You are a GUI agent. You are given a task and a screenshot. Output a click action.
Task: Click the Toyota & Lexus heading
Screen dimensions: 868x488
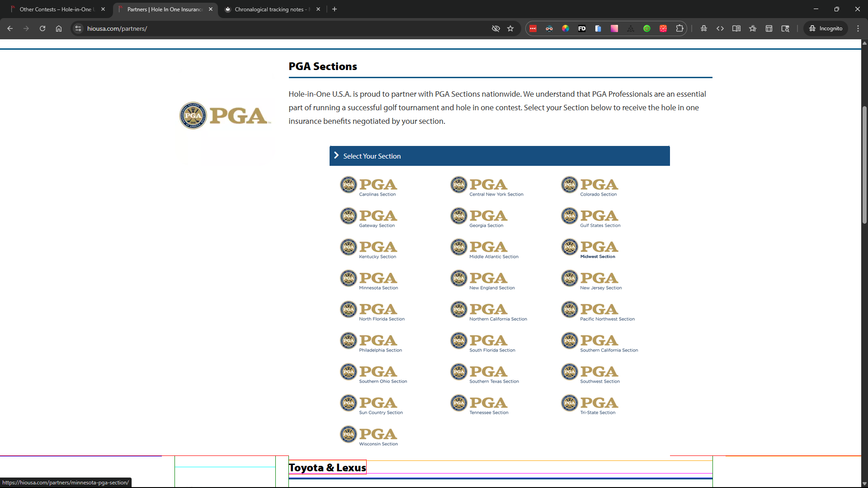tap(327, 468)
